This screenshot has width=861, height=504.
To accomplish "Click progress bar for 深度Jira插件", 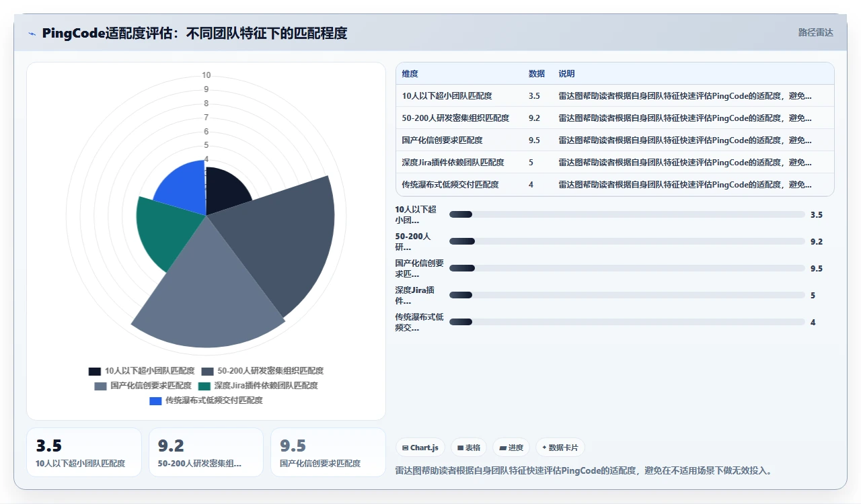I will [627, 295].
